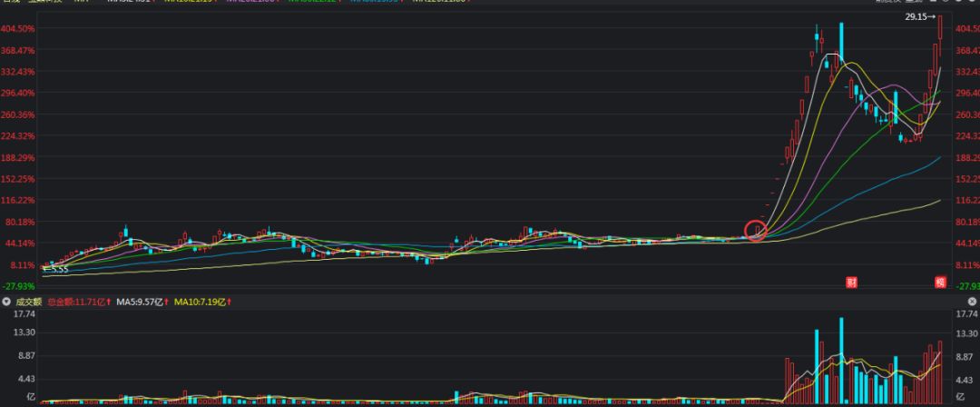Click the left axis 404.50% label
This screenshot has height=407, width=980.
pyautogui.click(x=18, y=29)
